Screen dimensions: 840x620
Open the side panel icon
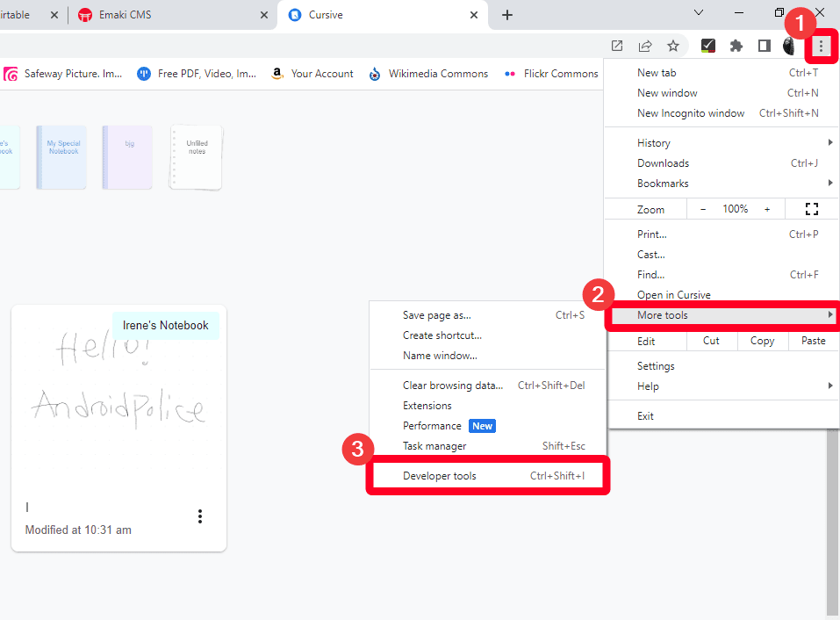point(763,45)
